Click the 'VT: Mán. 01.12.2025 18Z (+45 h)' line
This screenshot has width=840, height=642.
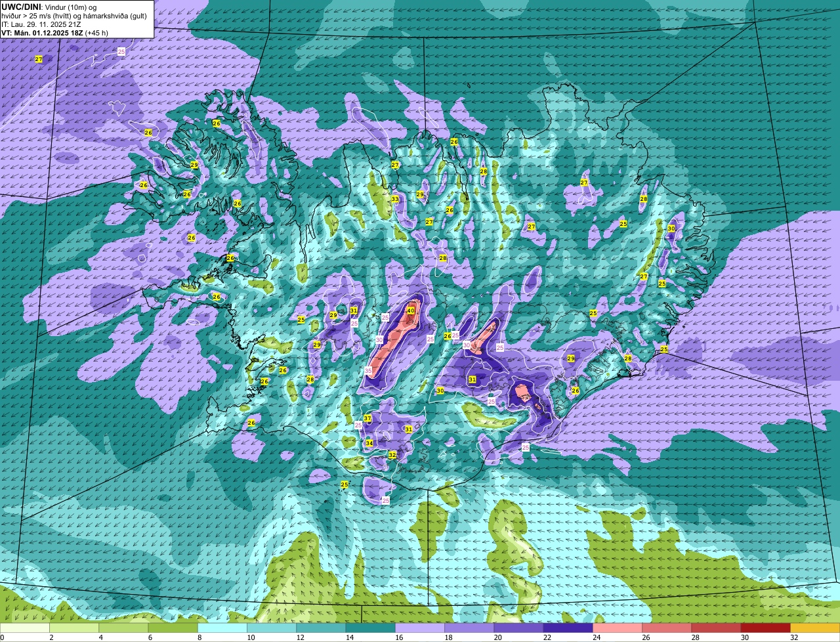click(x=54, y=32)
